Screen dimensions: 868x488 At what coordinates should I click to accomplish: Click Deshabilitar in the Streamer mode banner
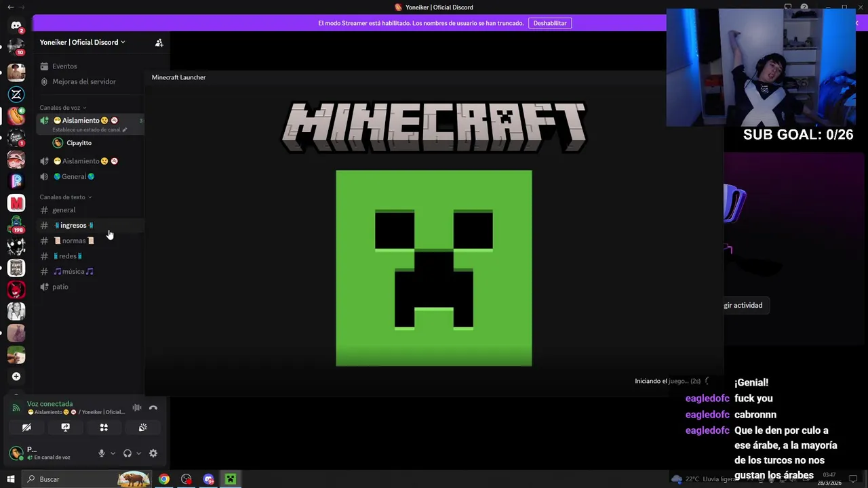550,23
